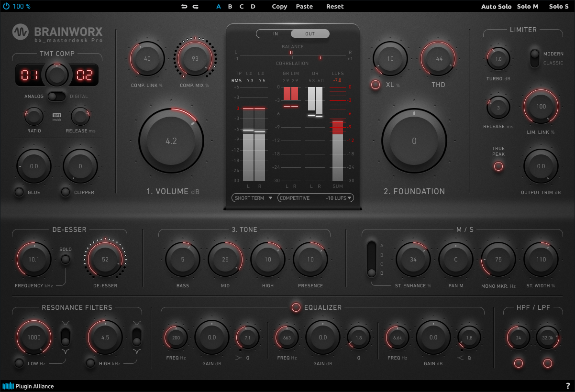The width and height of the screenshot is (575, 392).
Task: Flip the high resonance filter width switch
Action: [x=137, y=337]
